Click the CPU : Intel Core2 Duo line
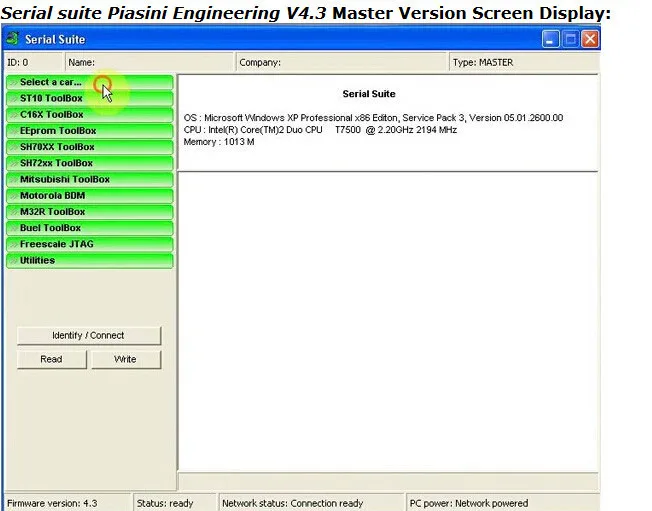 (320, 130)
